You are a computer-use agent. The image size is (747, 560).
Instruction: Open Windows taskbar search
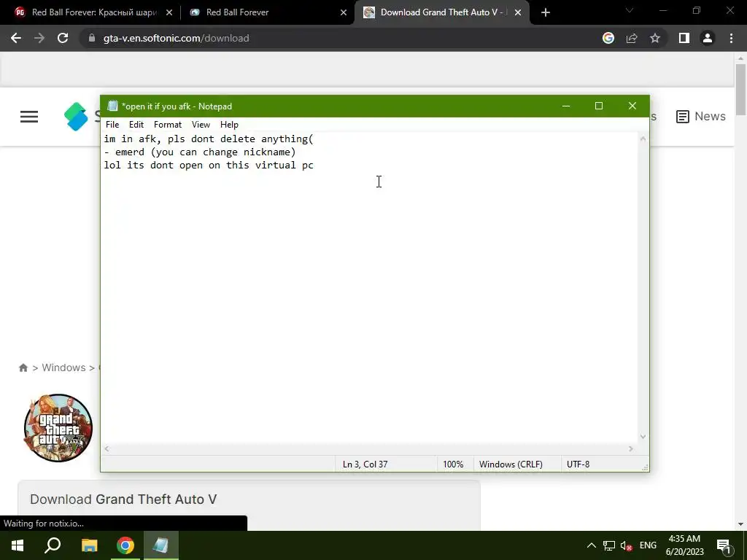click(x=53, y=545)
